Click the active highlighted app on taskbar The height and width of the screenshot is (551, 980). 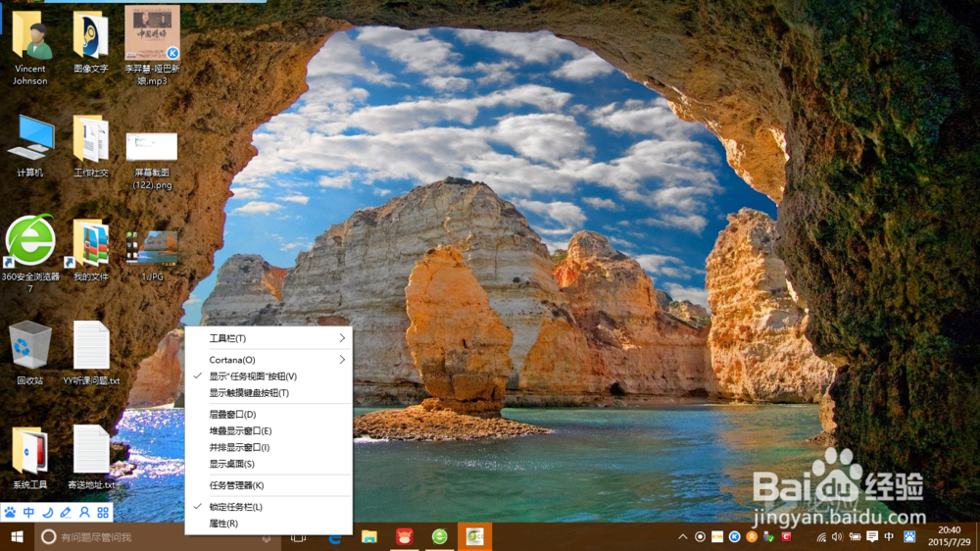[474, 536]
